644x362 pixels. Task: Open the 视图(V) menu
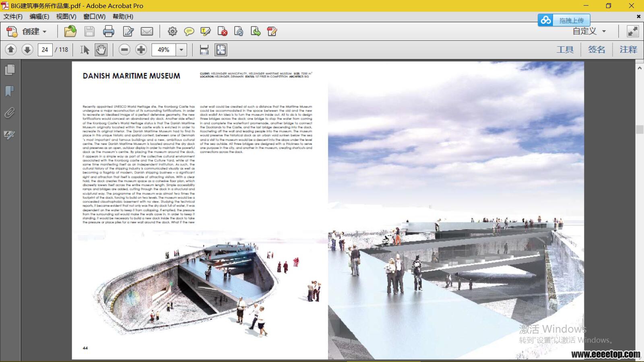[x=66, y=16]
